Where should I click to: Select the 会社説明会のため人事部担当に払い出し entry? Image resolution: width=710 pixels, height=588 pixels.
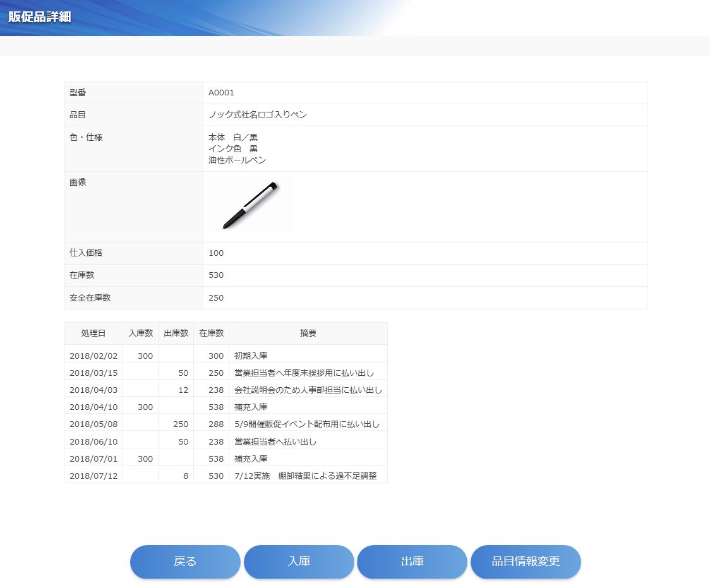coord(308,390)
